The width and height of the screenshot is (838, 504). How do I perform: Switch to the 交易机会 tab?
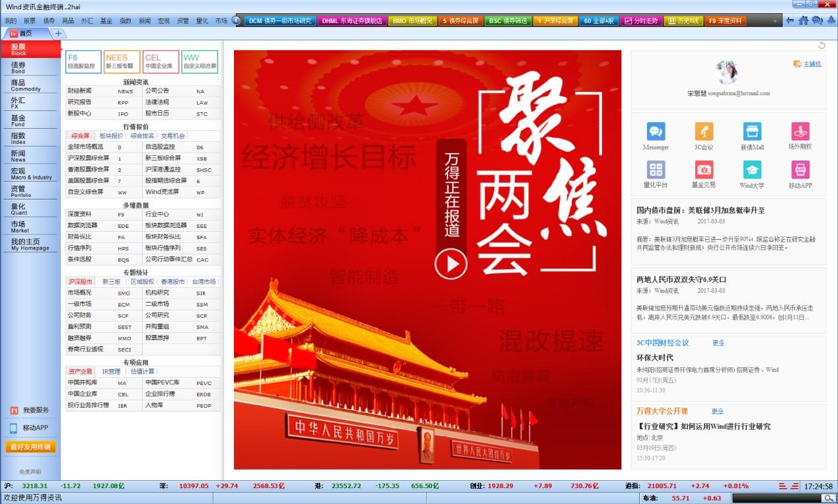(173, 135)
